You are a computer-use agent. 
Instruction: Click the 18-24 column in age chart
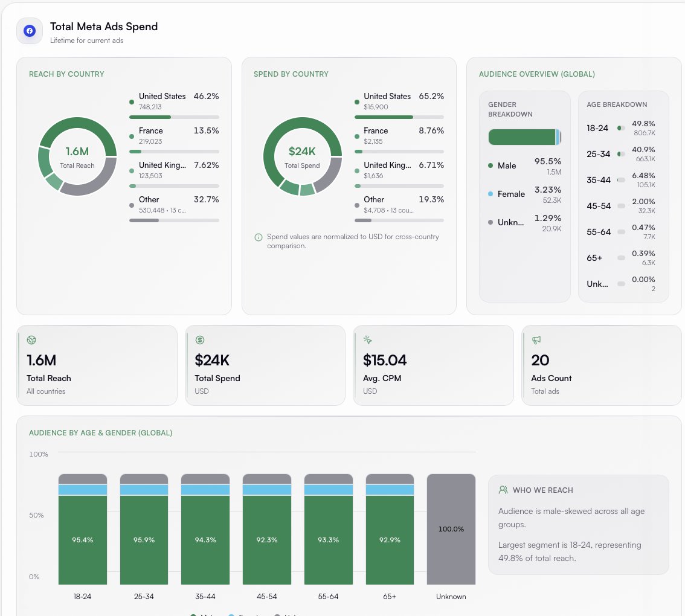pos(83,529)
